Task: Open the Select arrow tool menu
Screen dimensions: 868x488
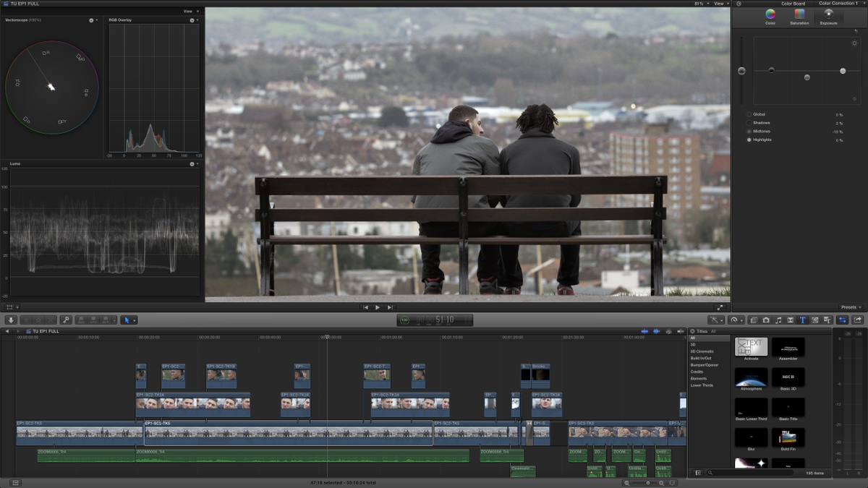Action: (x=128, y=320)
